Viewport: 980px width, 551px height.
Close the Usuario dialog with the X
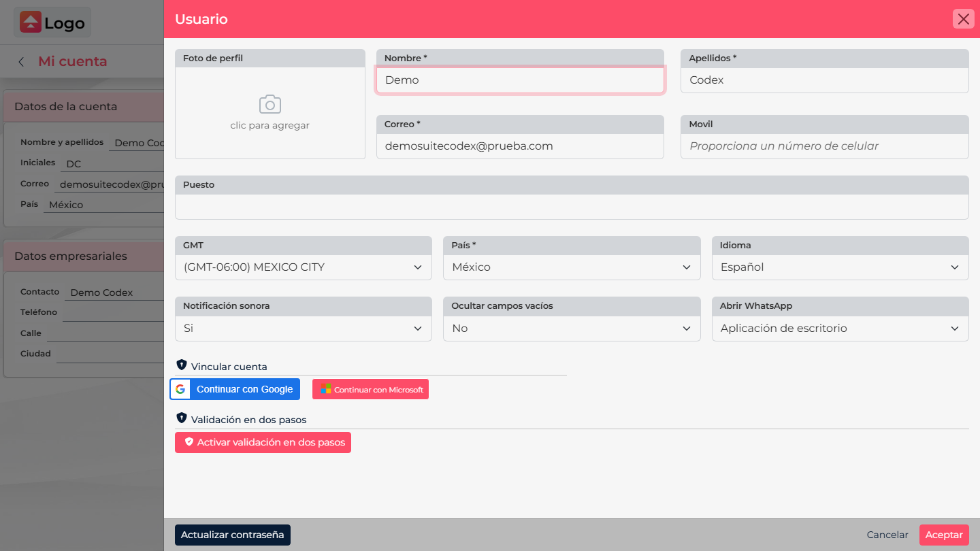964,19
